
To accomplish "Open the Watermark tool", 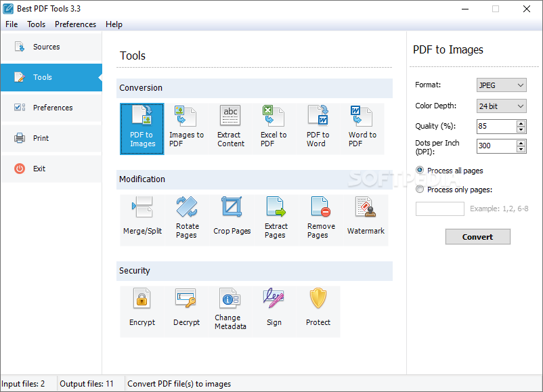I will click(366, 220).
